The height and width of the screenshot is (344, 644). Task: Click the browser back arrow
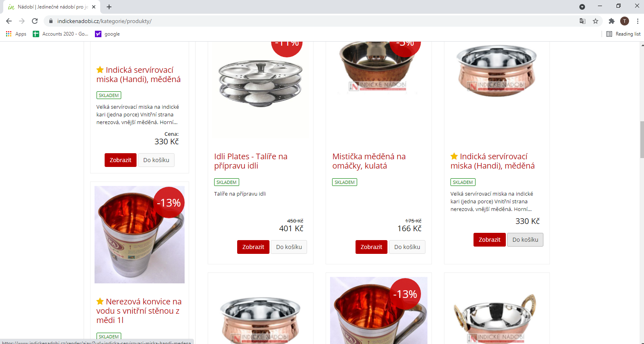coord(9,21)
